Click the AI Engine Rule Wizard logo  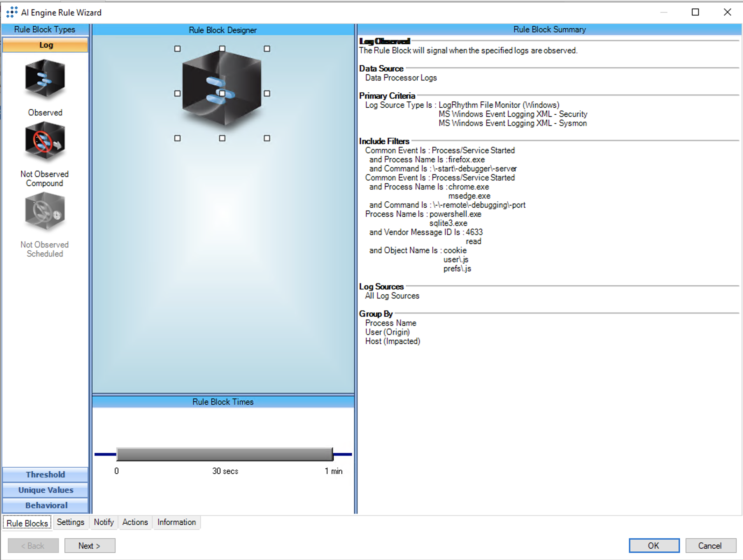[x=12, y=12]
